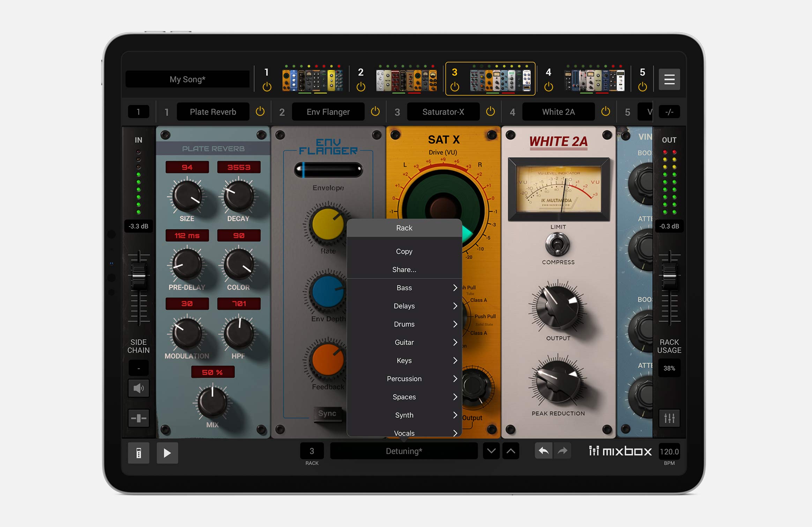Toggle the speaker monitor icon
This screenshot has width=812, height=527.
[139, 388]
